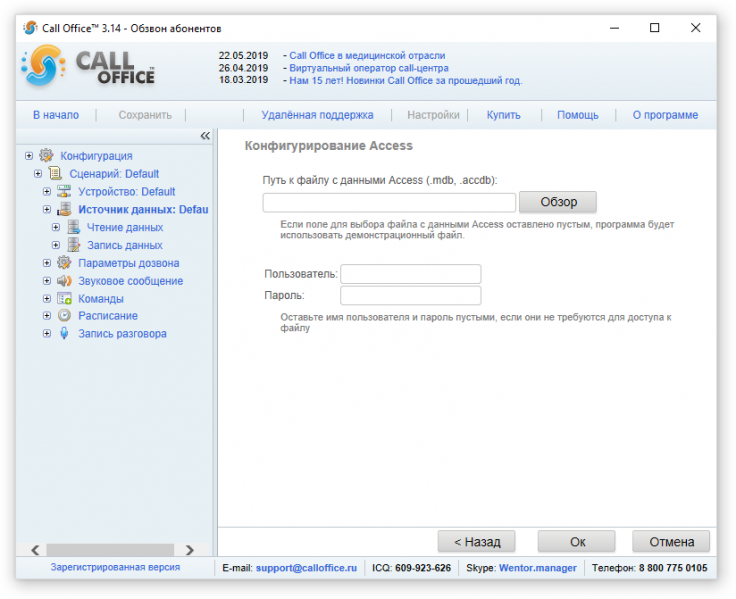
Task: Click the Купить menu item
Action: (x=504, y=115)
